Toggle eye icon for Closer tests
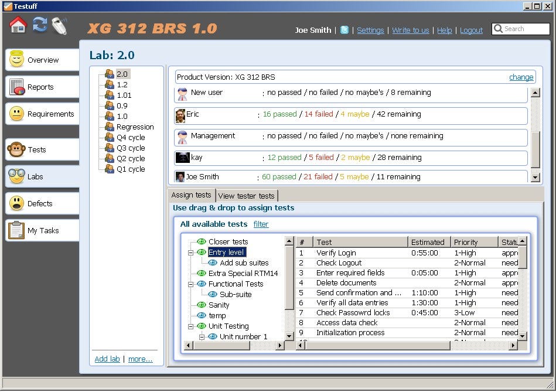The image size is (556, 392). 202,241
